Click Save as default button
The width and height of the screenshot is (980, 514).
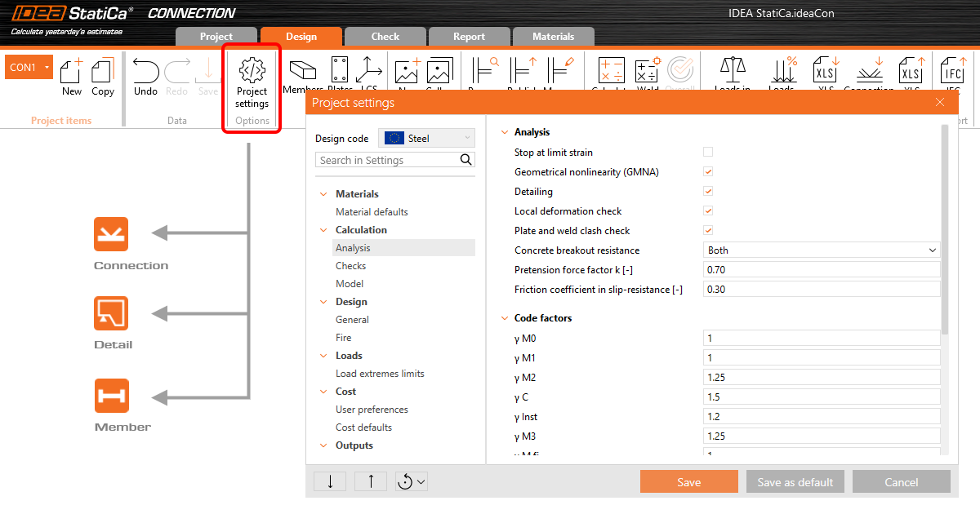pos(795,481)
